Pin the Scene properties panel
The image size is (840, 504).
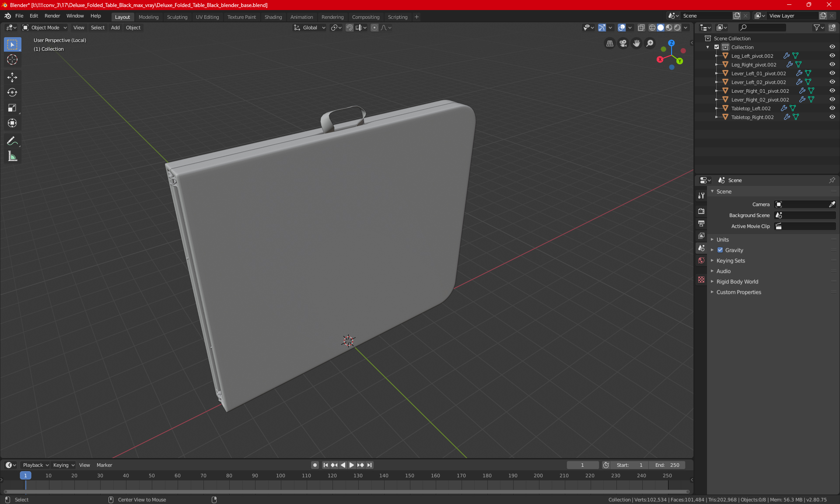tap(832, 180)
